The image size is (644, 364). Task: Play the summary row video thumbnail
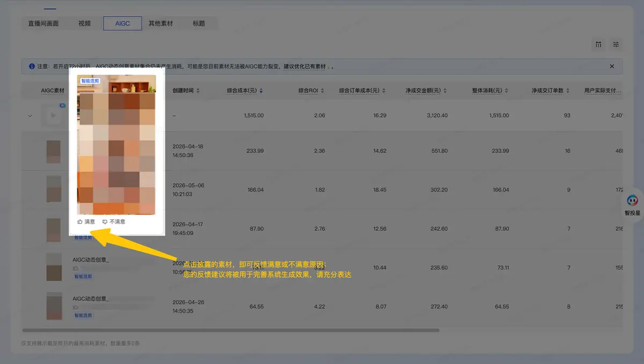53,115
